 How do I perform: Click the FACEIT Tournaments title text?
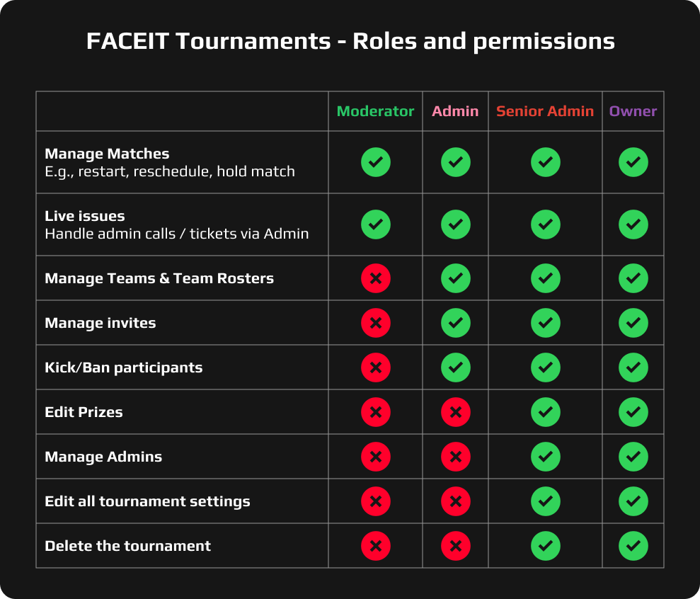point(350,41)
